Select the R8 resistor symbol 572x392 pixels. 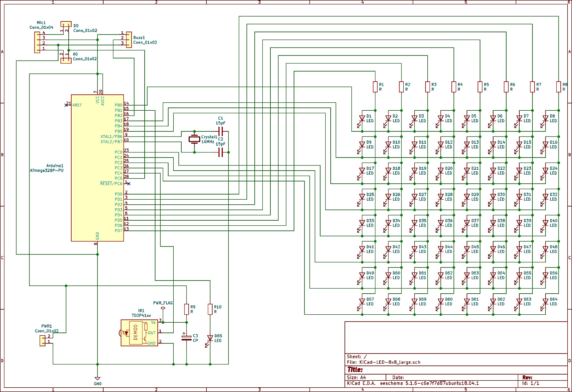[559, 87]
